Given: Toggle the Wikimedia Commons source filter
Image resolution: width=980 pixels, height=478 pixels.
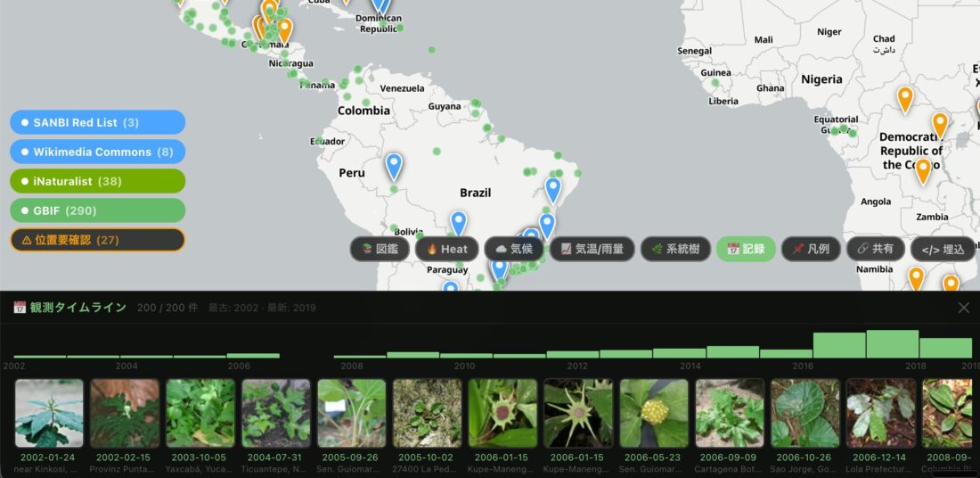Looking at the screenshot, I should tap(97, 152).
